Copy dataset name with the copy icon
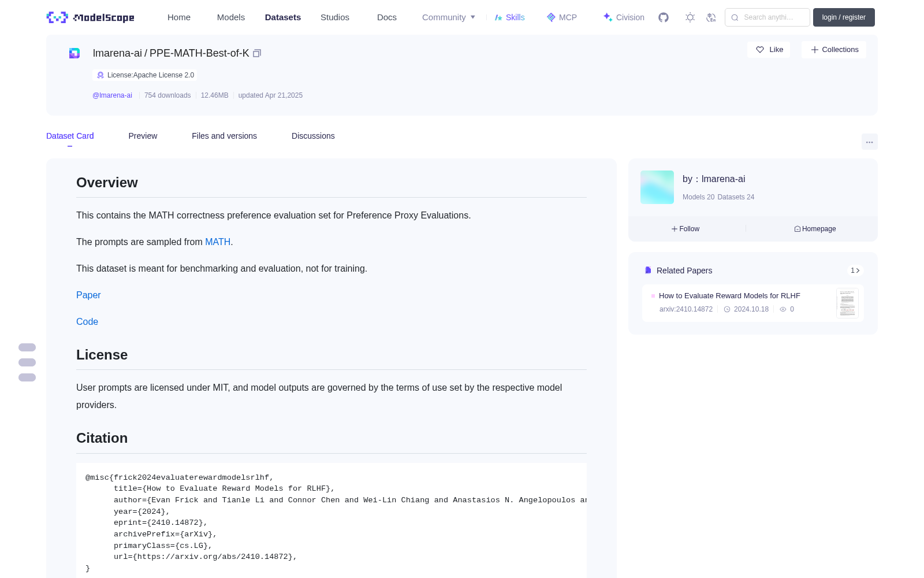Viewport: 924px width, 578px height. [x=257, y=53]
